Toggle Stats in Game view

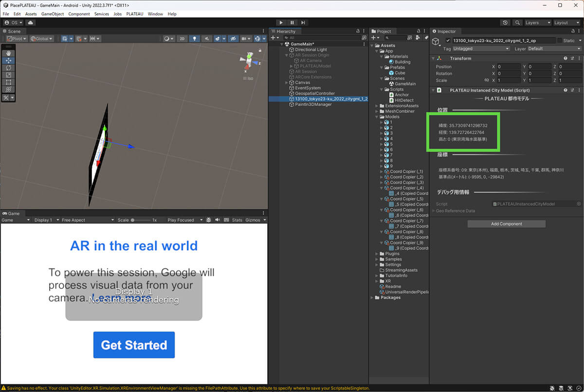click(x=237, y=220)
